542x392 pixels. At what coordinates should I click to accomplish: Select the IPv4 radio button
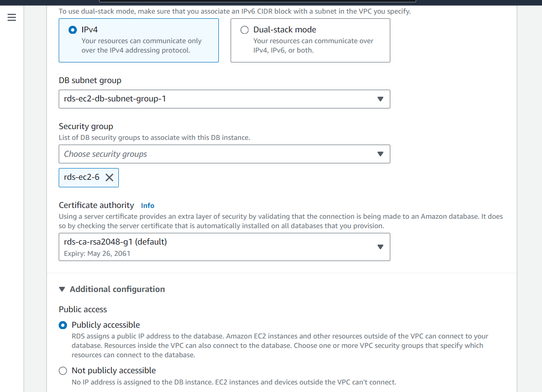pos(72,29)
